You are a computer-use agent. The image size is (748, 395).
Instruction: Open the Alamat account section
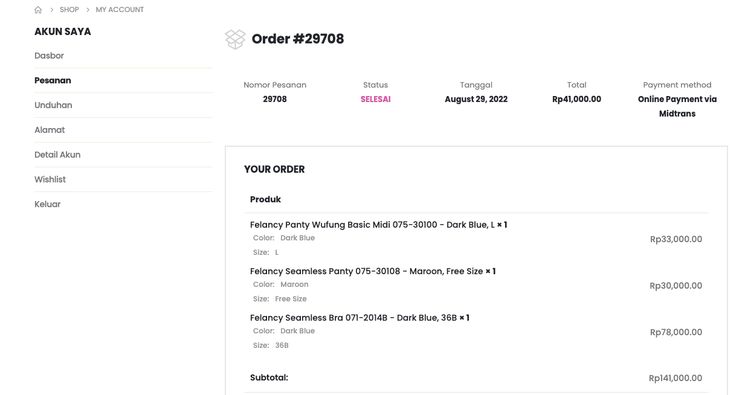point(50,130)
